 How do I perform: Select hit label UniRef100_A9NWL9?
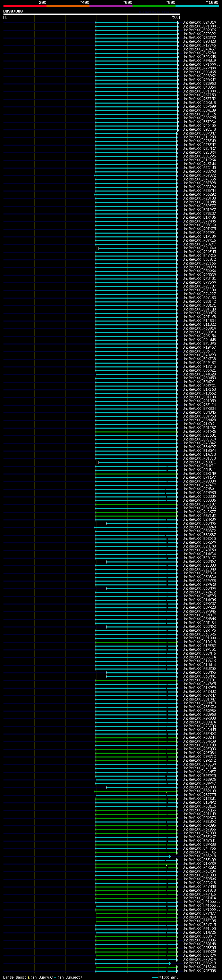(x=199, y=60)
